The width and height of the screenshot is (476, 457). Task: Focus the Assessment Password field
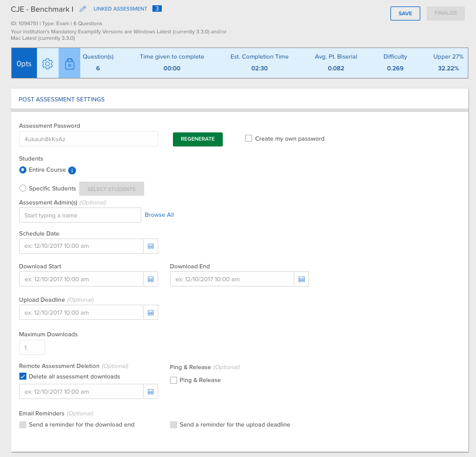tap(89, 139)
